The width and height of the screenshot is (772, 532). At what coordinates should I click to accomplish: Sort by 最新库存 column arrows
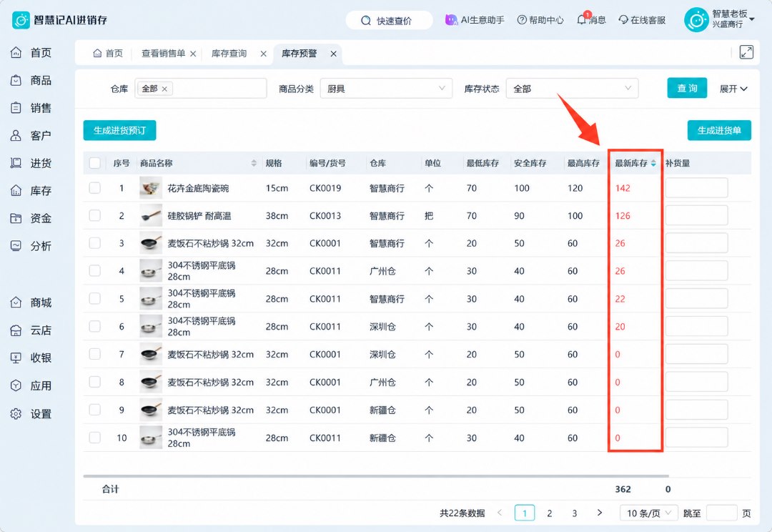click(x=653, y=163)
